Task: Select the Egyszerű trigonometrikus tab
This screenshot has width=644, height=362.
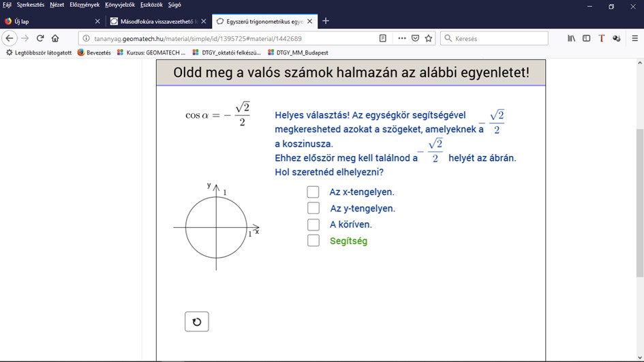Action: (x=264, y=21)
